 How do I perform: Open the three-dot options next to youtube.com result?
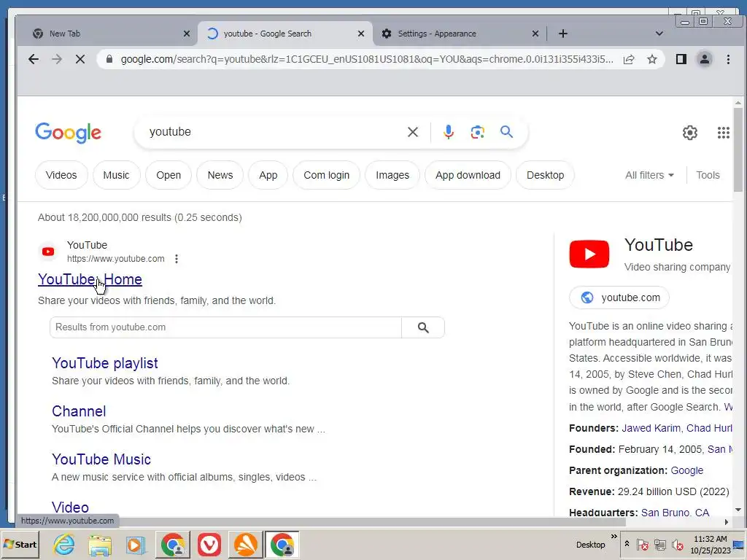(177, 259)
